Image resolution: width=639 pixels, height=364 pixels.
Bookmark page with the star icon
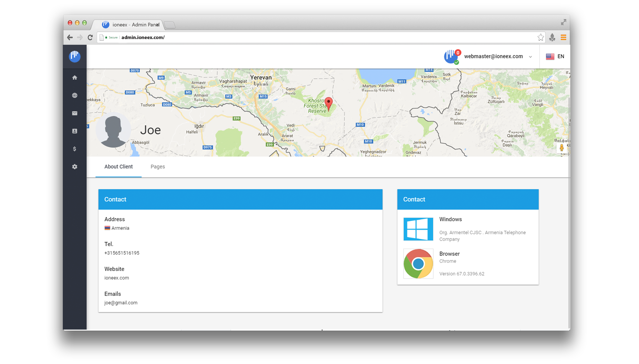(x=540, y=38)
